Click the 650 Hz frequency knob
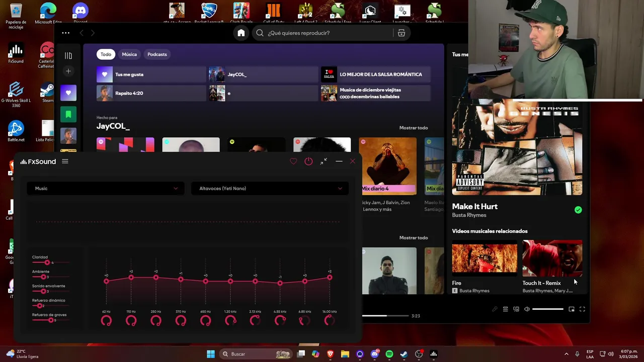 point(205,321)
